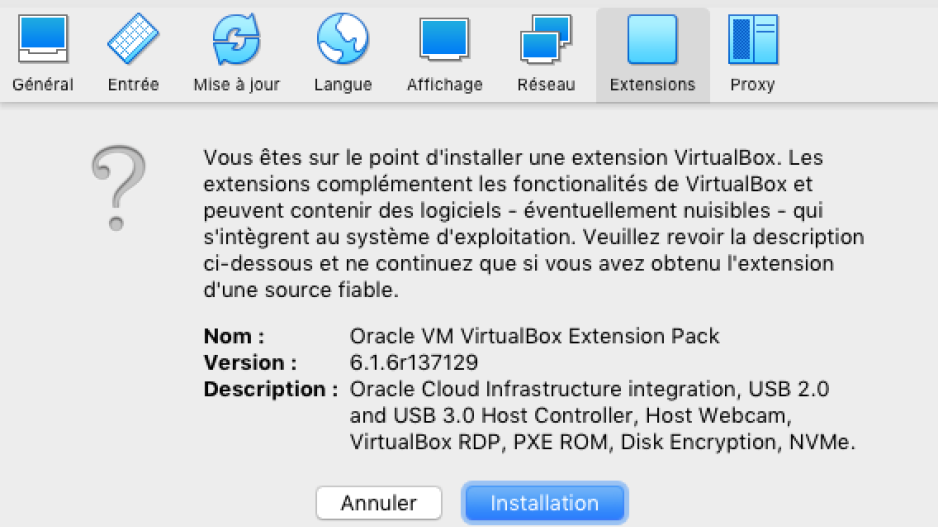Switch to the Général tab label
Viewport: 938px width, 527px height.
coord(42,84)
